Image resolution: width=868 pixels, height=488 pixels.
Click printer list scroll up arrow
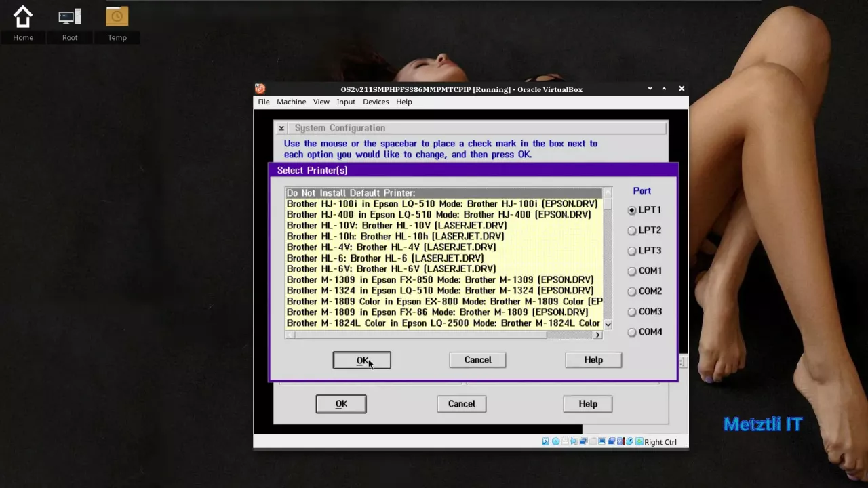pyautogui.click(x=608, y=192)
